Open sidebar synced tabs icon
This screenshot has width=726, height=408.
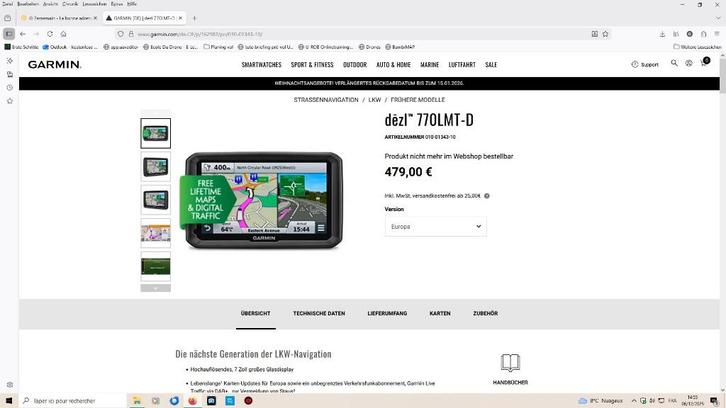point(10,74)
